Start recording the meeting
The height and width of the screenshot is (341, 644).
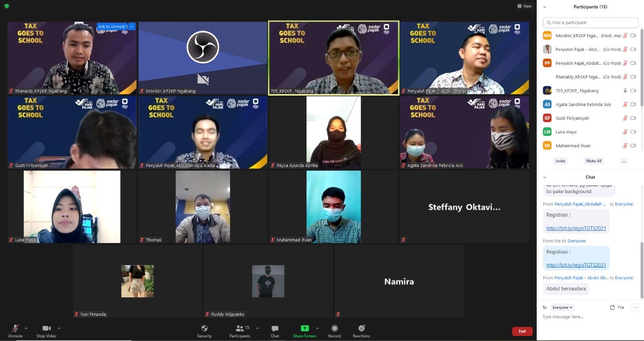click(x=335, y=330)
